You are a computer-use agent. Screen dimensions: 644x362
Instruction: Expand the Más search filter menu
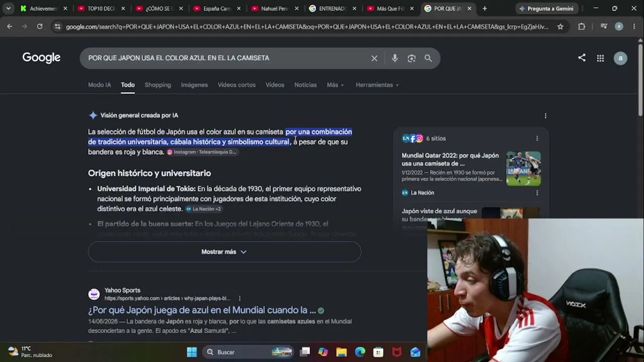335,85
